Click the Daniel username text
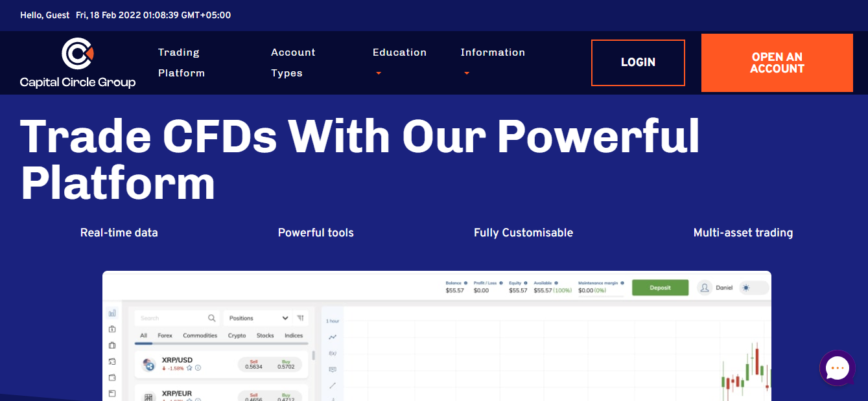Screen dimensions: 868x401 pos(724,288)
